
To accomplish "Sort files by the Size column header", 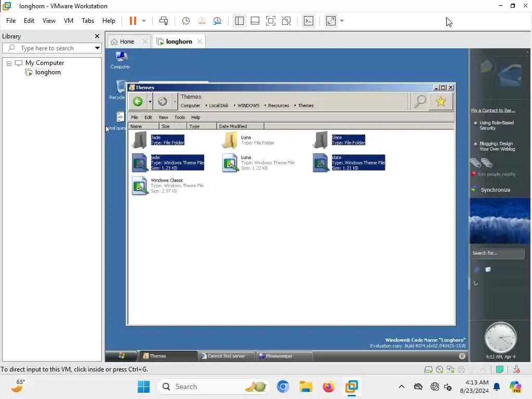I will [173, 126].
